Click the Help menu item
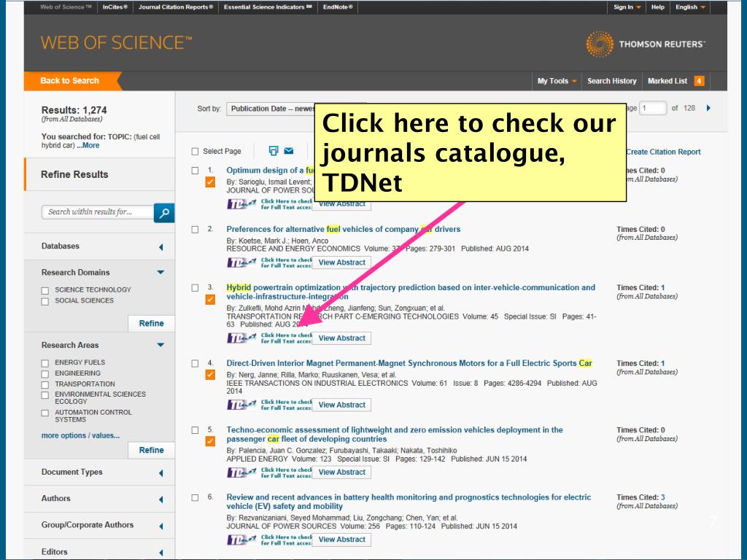Image resolution: width=747 pixels, height=560 pixels. 658,7
